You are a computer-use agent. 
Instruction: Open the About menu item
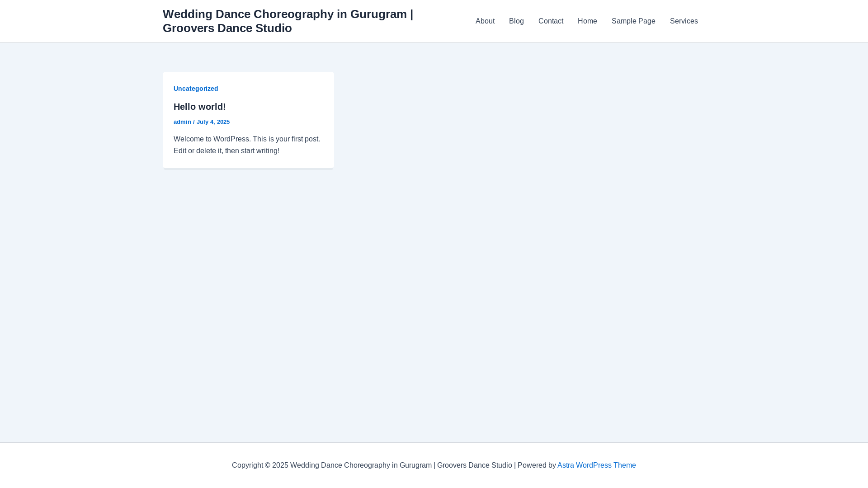(485, 21)
